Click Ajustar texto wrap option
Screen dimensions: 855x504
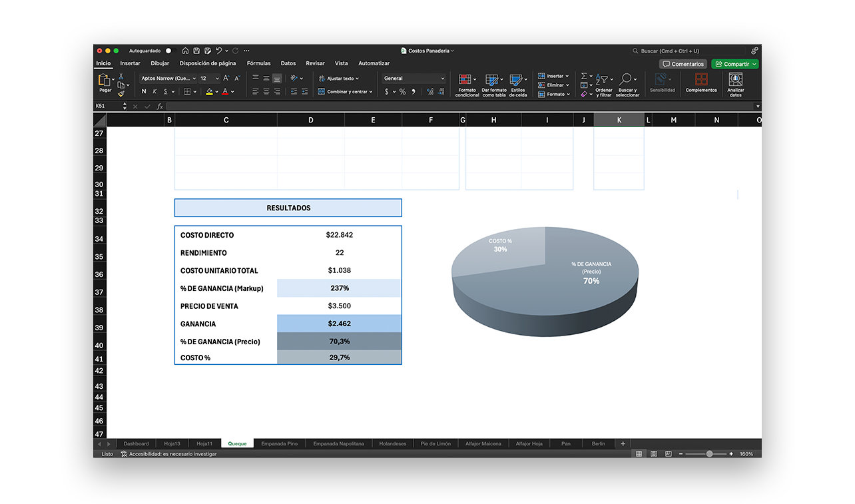point(338,78)
